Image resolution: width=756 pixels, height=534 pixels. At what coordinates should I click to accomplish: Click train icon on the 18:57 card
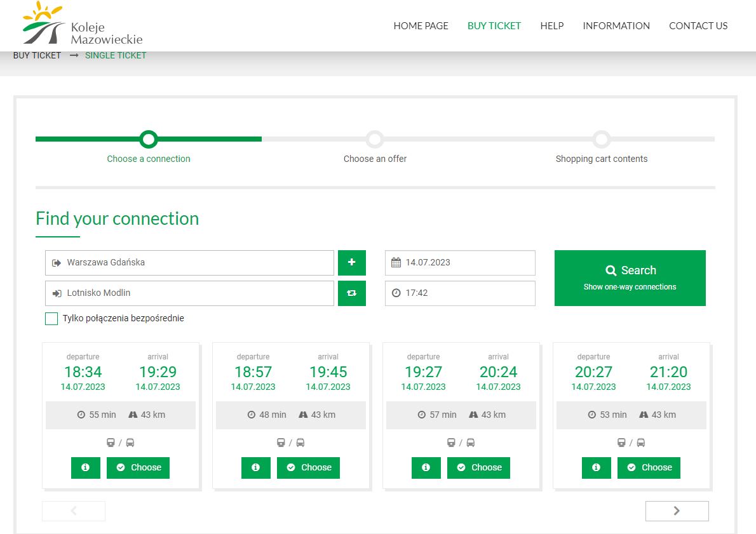click(281, 443)
